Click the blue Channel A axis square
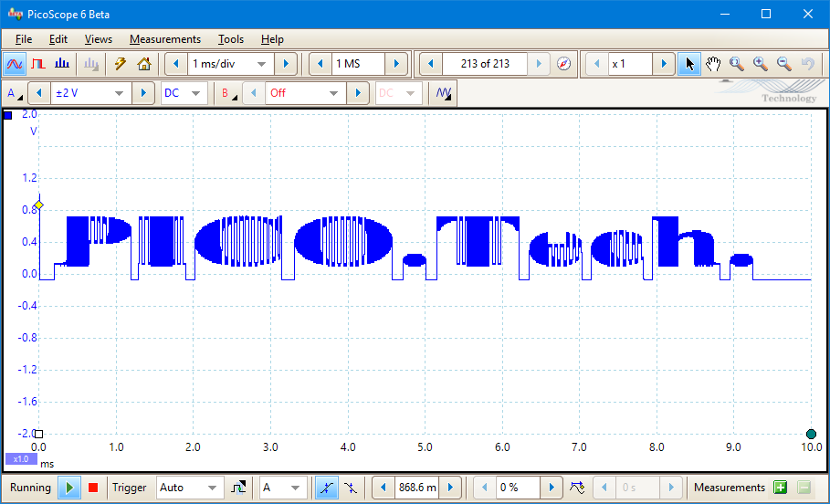 [x=7, y=115]
